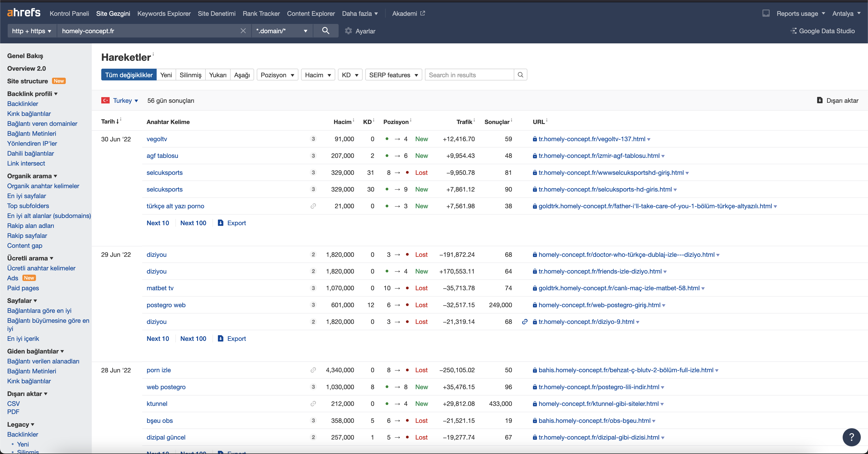Select the Yukarı tab
Screen dimensions: 868x454
point(218,75)
